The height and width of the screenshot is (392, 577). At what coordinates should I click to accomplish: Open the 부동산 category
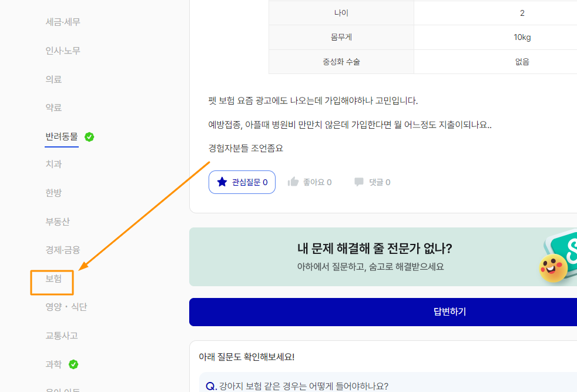58,222
